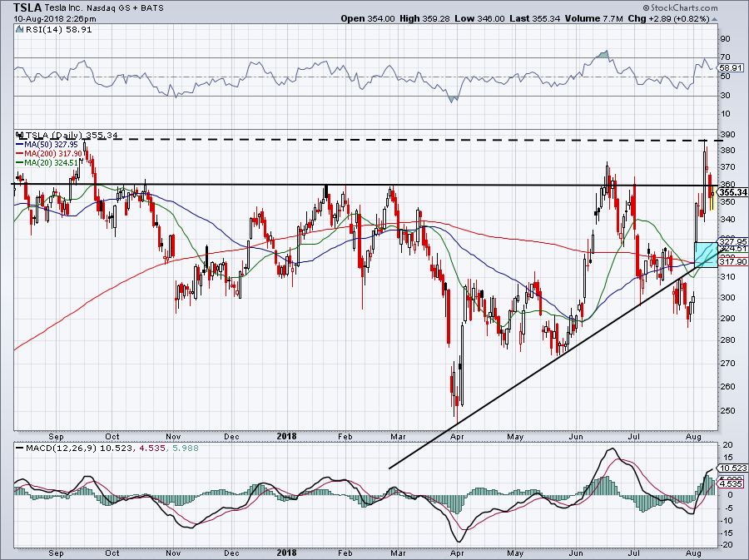
Task: Click the 58.91 tag on the RSI right axis
Action: [x=731, y=67]
